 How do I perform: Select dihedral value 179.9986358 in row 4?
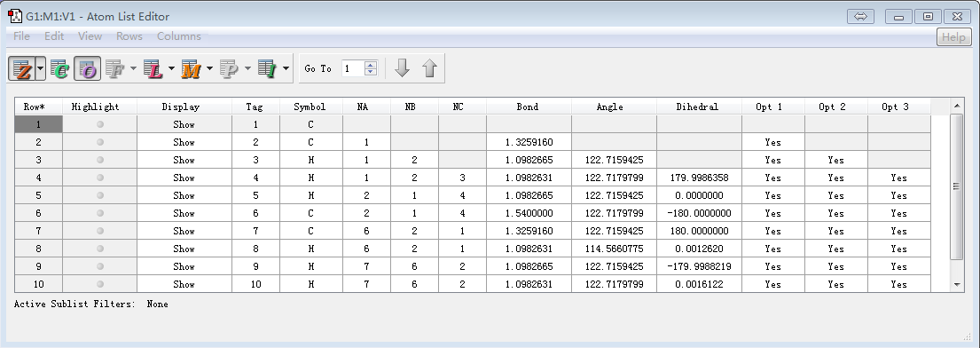click(700, 178)
